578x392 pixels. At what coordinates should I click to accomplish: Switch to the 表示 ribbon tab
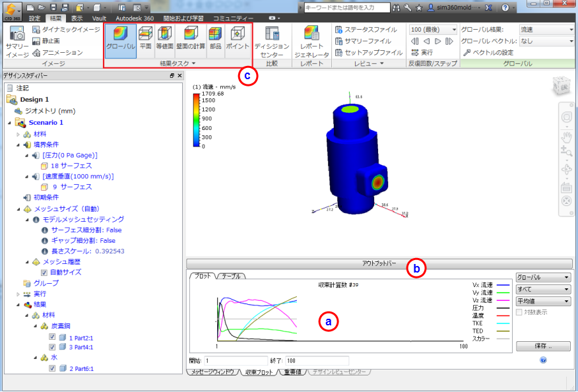77,18
